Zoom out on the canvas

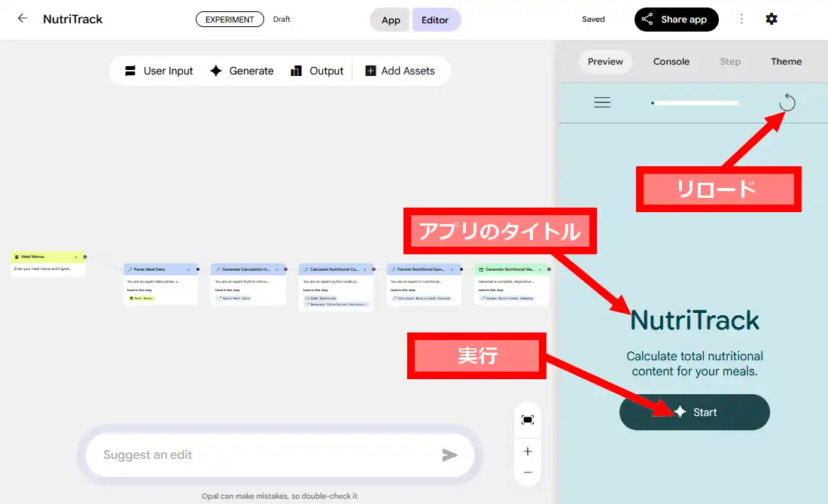[x=528, y=472]
